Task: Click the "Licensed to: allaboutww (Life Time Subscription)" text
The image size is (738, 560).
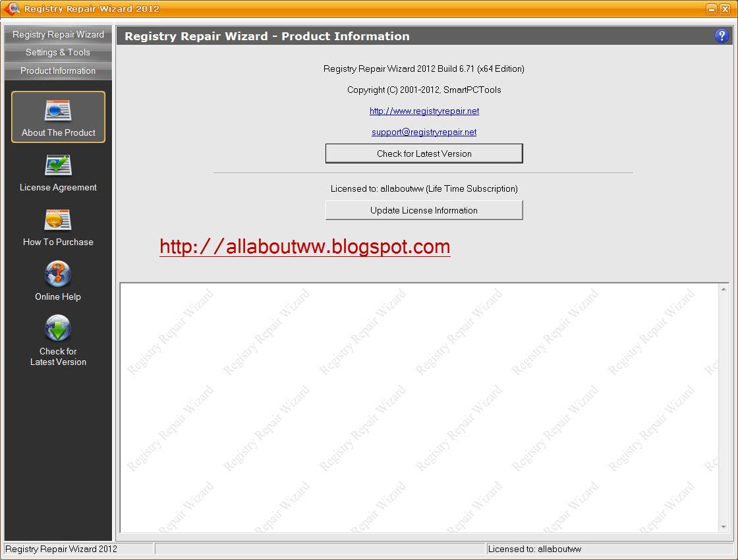Action: [x=424, y=188]
